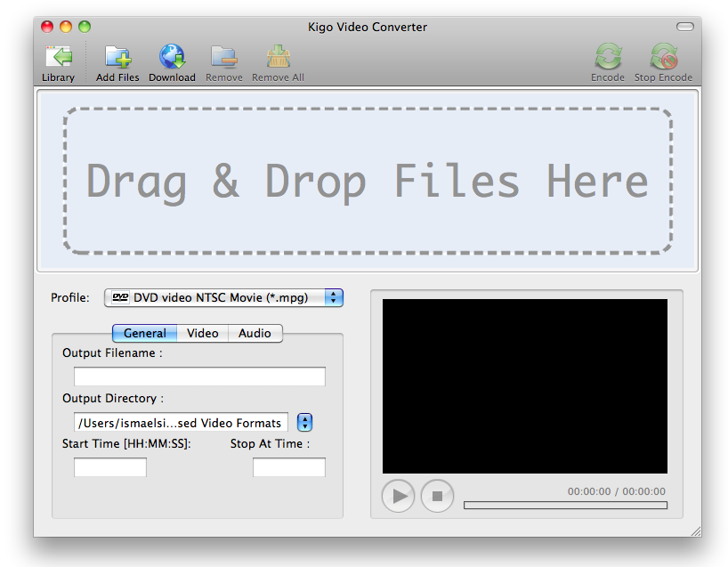Screen dimensions: 728x567
Task: Switch to the Audio tab
Action: coord(255,333)
